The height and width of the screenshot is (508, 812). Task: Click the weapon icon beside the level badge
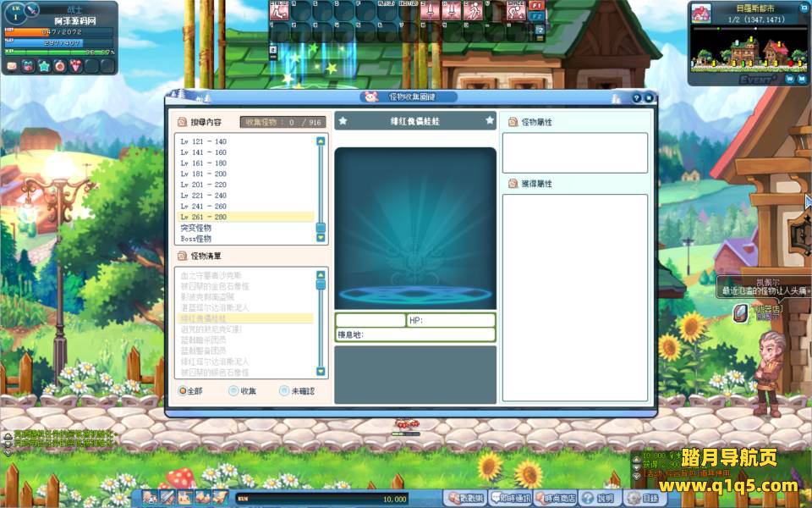[30, 9]
